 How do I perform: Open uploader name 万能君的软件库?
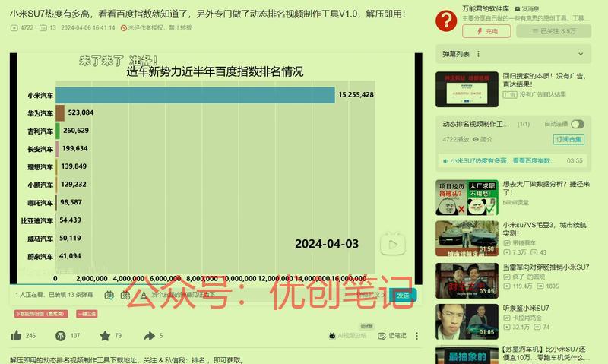click(x=486, y=8)
